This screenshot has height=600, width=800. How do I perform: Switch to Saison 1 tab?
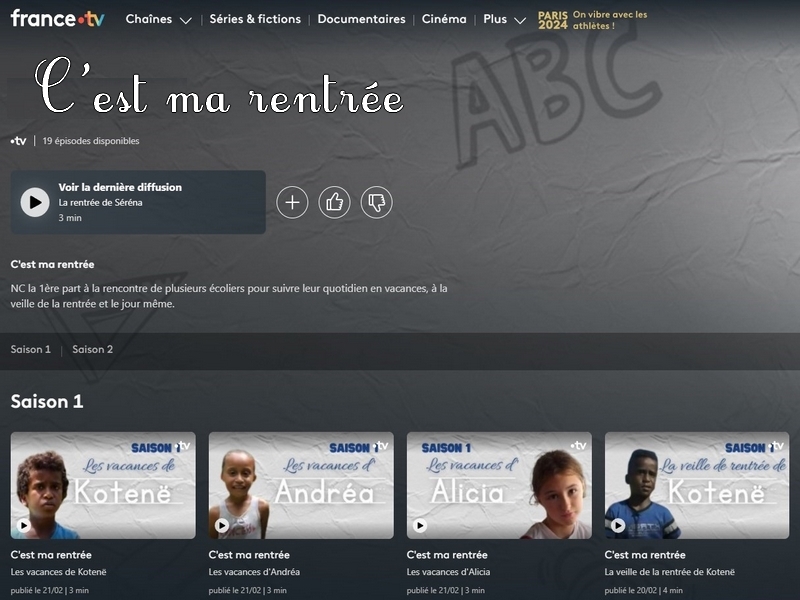tap(31, 349)
